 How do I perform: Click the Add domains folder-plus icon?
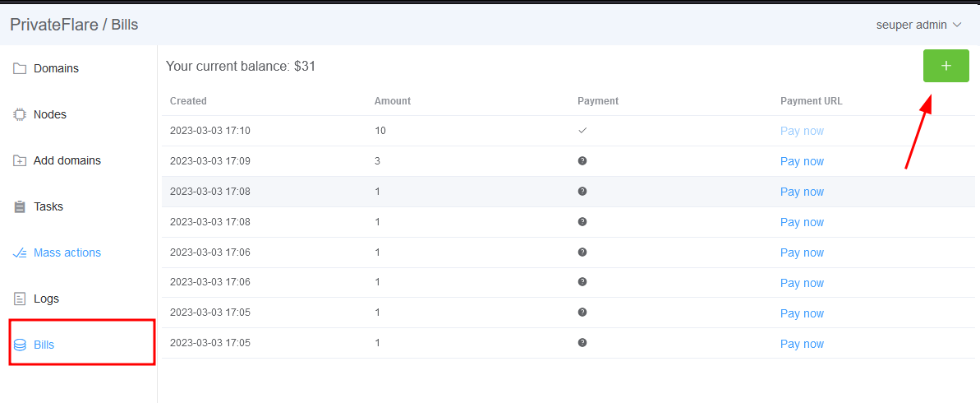(20, 161)
